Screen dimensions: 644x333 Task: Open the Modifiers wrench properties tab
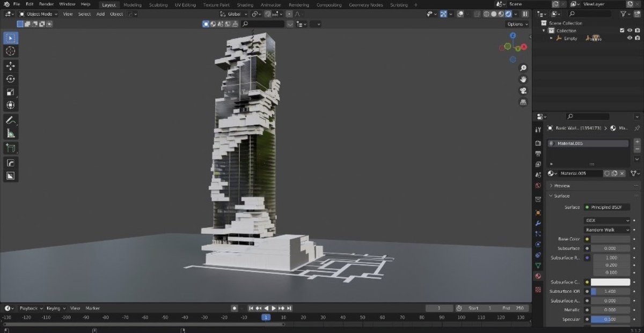point(538,223)
